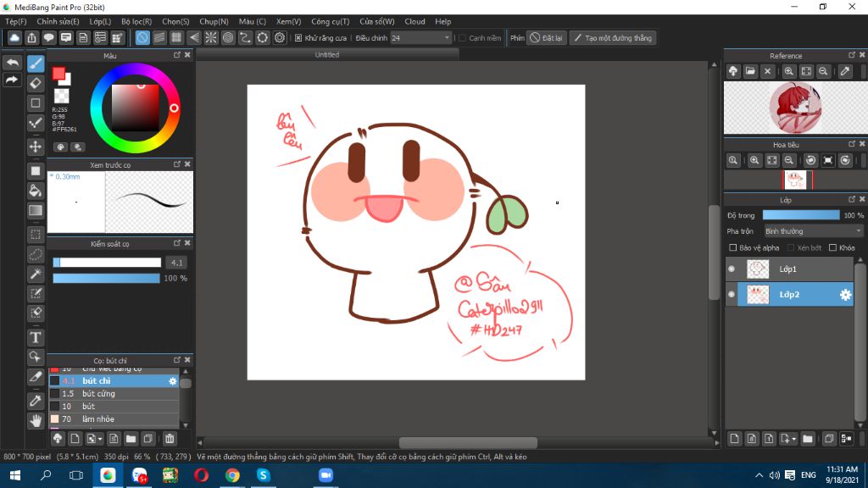Viewport: 868px width, 488px height.
Task: Select the làm nhòe brush
Action: pos(114,419)
